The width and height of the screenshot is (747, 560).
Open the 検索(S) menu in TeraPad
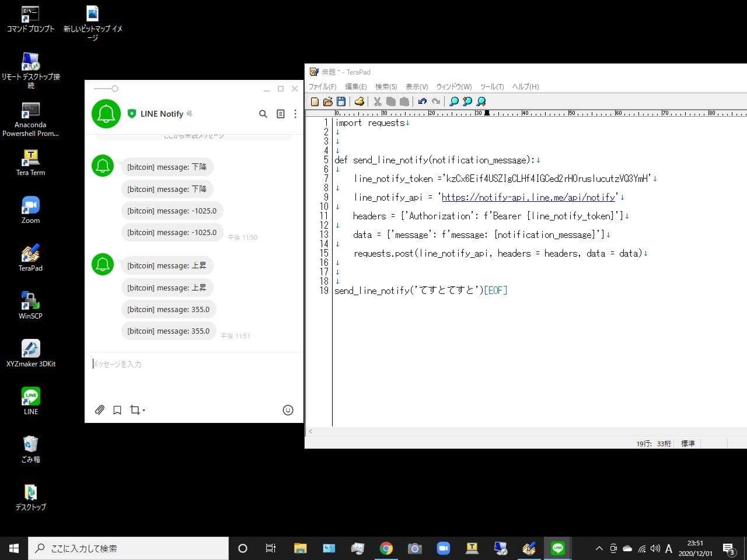[x=386, y=87]
